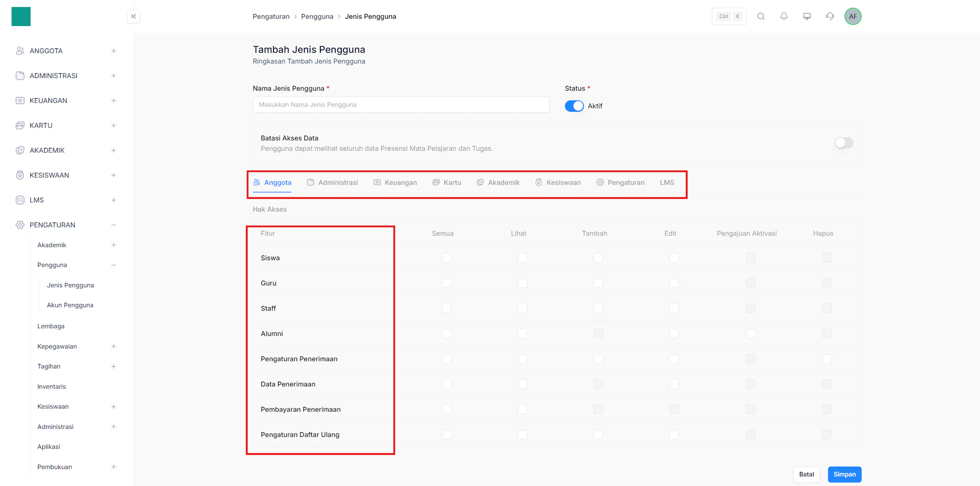Image resolution: width=980 pixels, height=486 pixels.
Task: Check the Semua box for Siswa
Action: click(447, 258)
